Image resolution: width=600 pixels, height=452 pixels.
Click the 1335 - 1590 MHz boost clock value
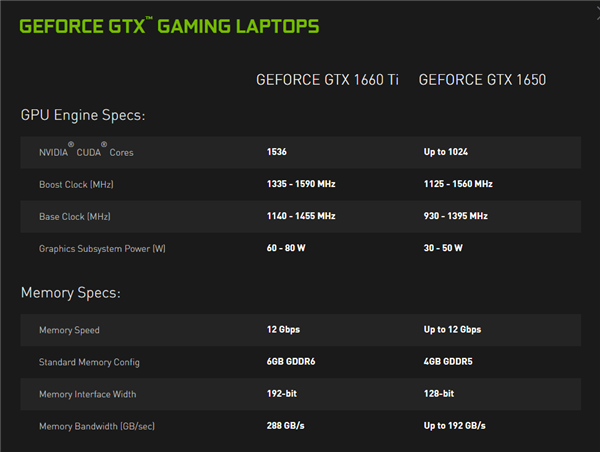301,184
